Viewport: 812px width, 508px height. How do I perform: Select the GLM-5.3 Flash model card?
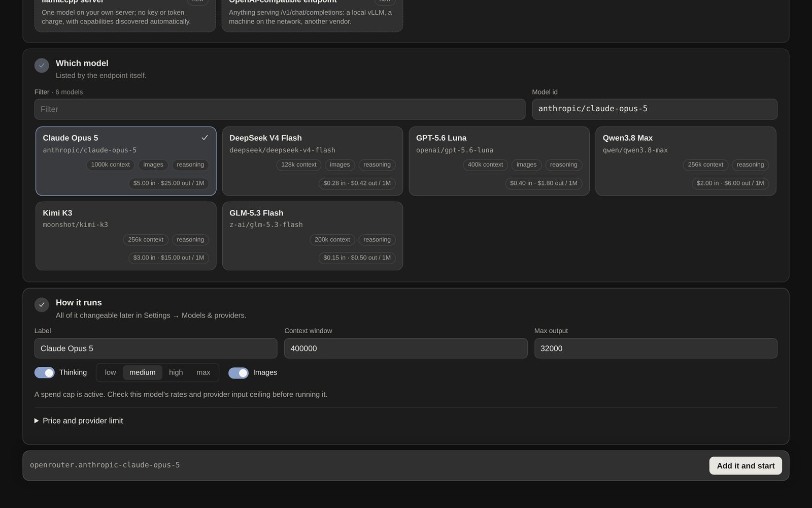coord(313,236)
